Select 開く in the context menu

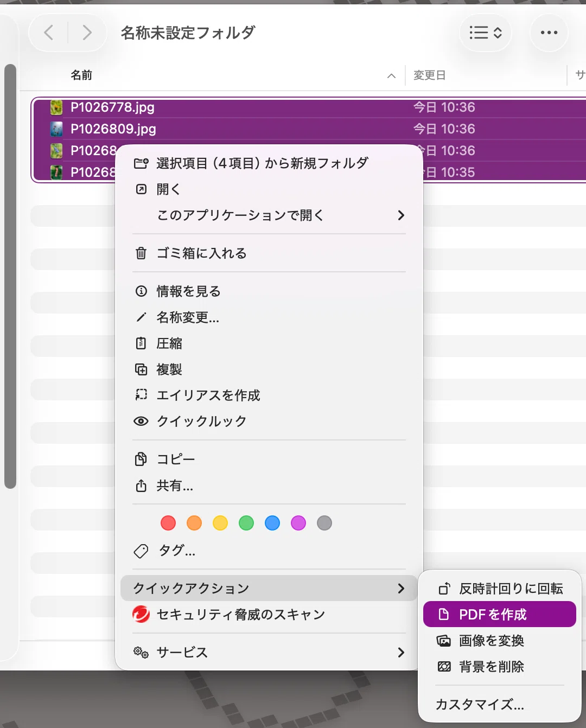(269, 189)
